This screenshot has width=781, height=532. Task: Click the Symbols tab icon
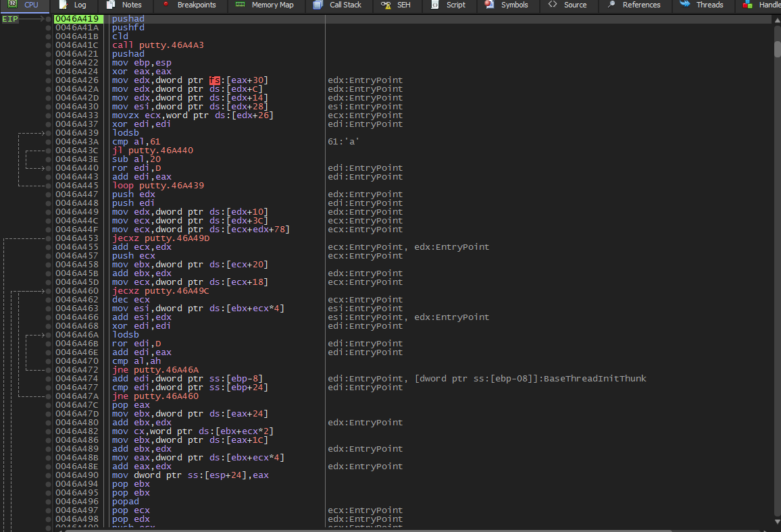489,5
